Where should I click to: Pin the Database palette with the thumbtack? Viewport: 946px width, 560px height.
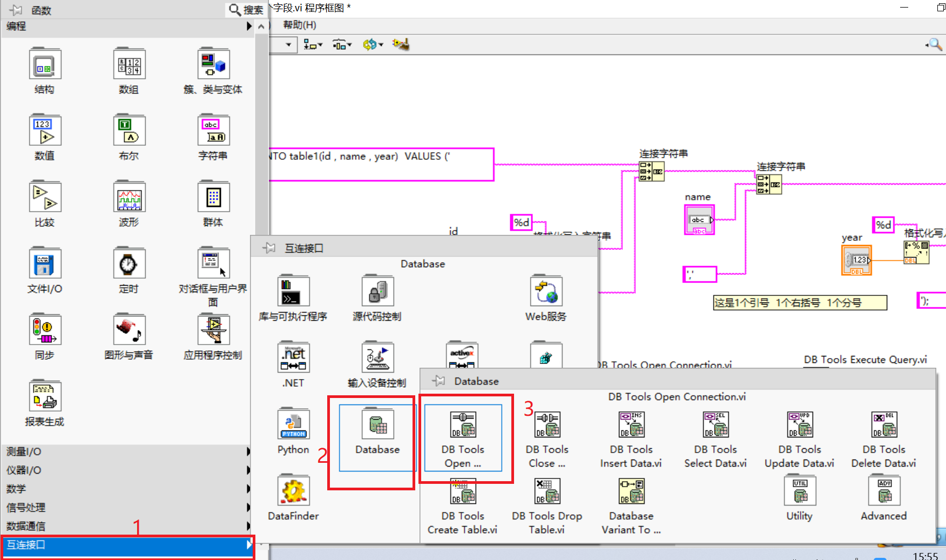437,381
